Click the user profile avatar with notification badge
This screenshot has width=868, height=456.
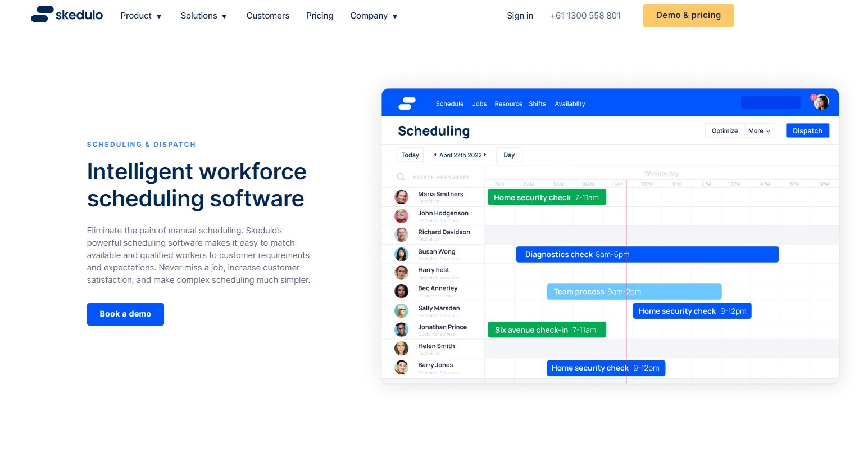pyautogui.click(x=821, y=102)
